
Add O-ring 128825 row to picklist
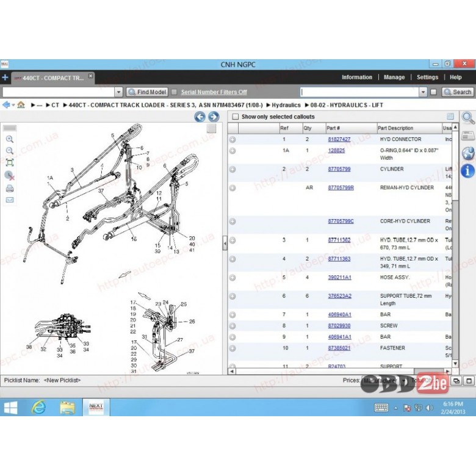(233, 151)
